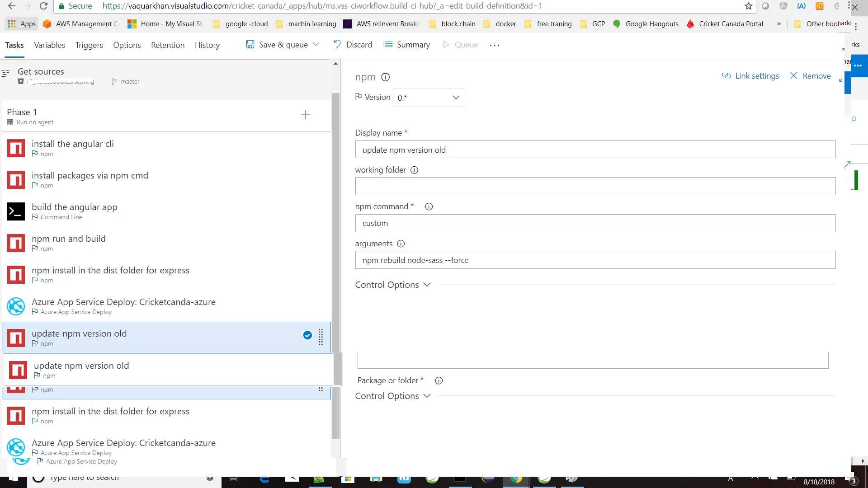Bookmark page with star icon
This screenshot has height=488, width=868.
point(749,6)
